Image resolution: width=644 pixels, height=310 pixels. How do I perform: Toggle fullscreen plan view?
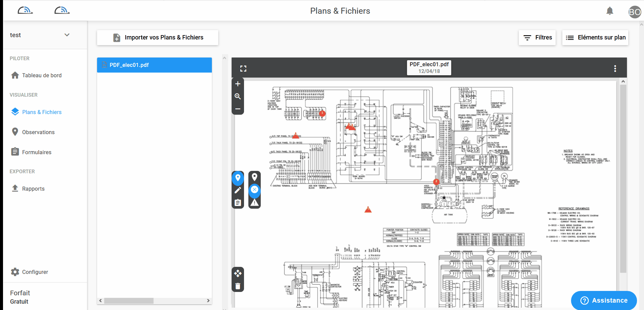coord(243,69)
